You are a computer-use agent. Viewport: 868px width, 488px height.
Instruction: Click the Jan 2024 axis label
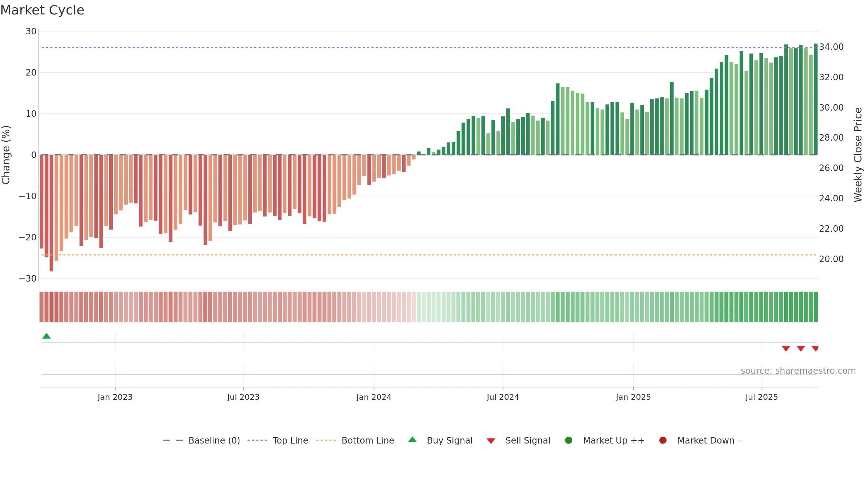[x=374, y=397]
